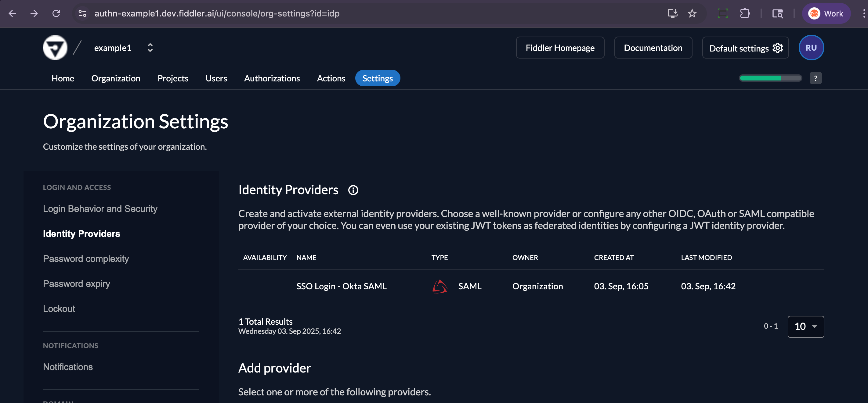Select Password complexity in the sidebar

(x=85, y=259)
